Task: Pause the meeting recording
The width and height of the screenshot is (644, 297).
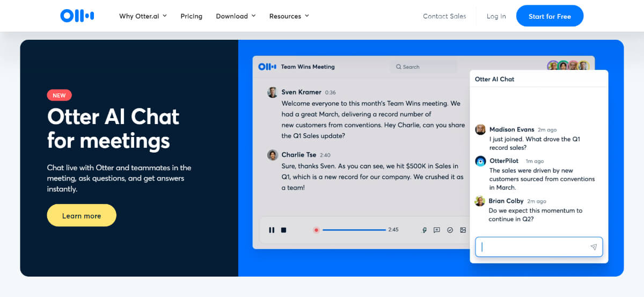Action: click(x=272, y=230)
